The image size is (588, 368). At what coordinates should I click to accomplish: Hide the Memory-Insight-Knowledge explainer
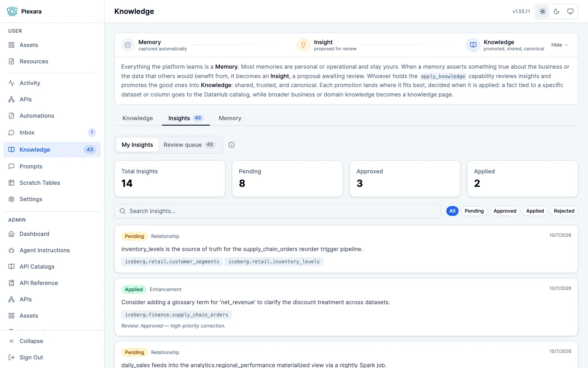coord(559,45)
